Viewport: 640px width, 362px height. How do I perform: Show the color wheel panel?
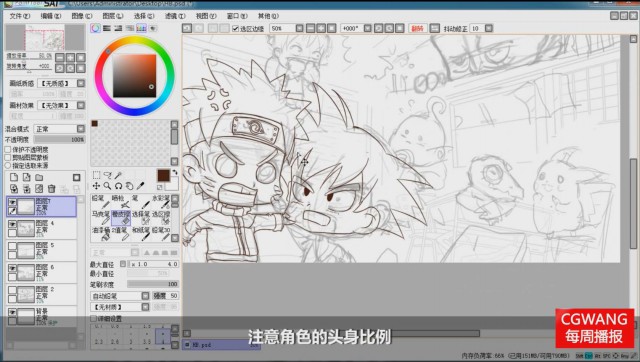point(96,28)
